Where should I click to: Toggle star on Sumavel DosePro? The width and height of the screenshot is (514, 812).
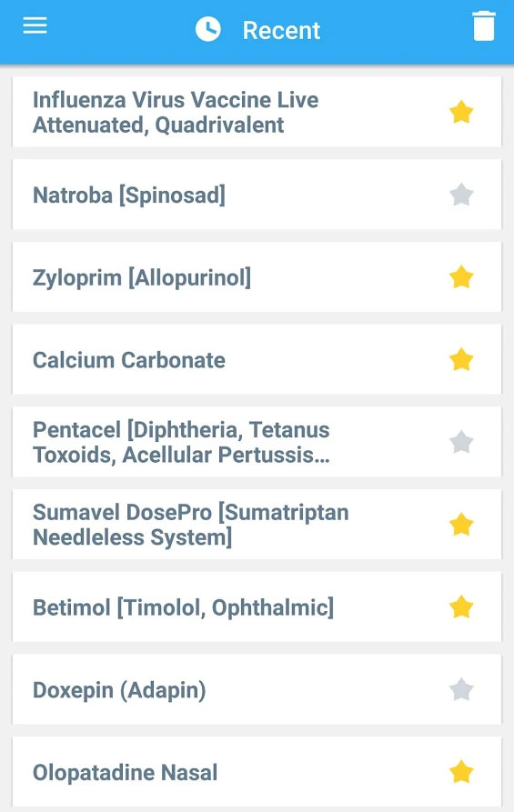pyautogui.click(x=461, y=525)
